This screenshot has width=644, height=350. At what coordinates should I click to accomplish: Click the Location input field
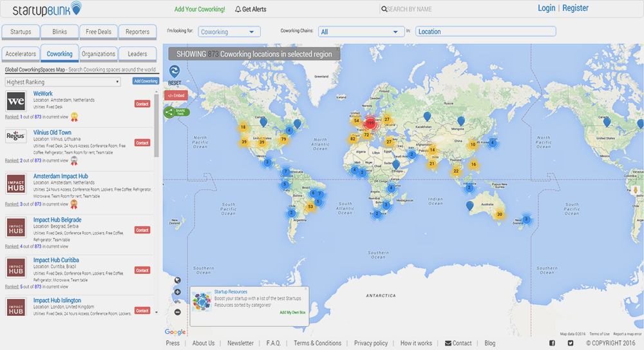(x=486, y=32)
